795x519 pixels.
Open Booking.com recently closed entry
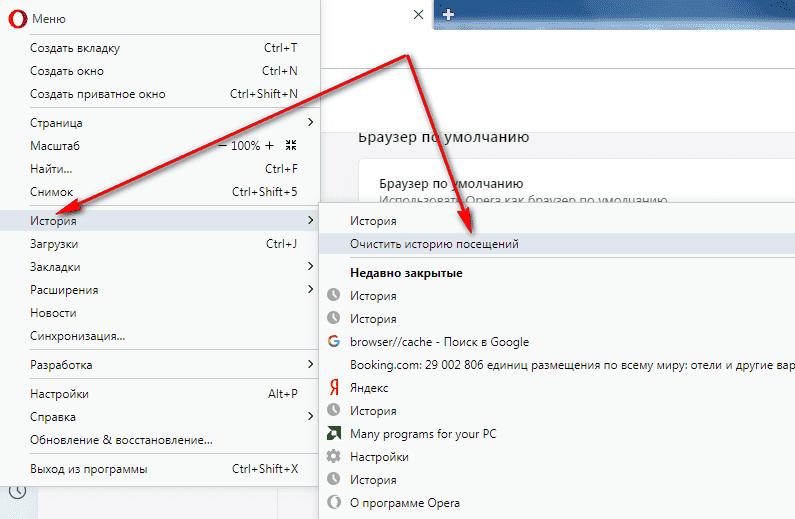click(x=557, y=365)
